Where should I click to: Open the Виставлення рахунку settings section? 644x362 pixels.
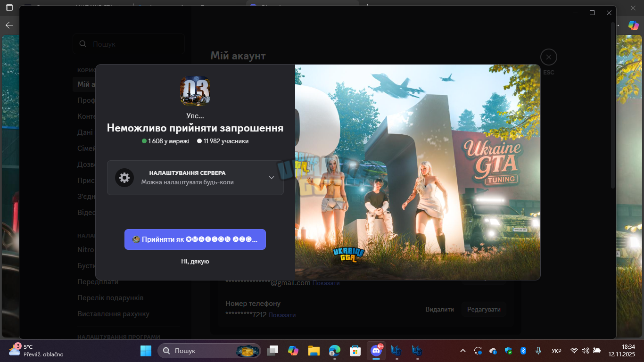tap(113, 314)
